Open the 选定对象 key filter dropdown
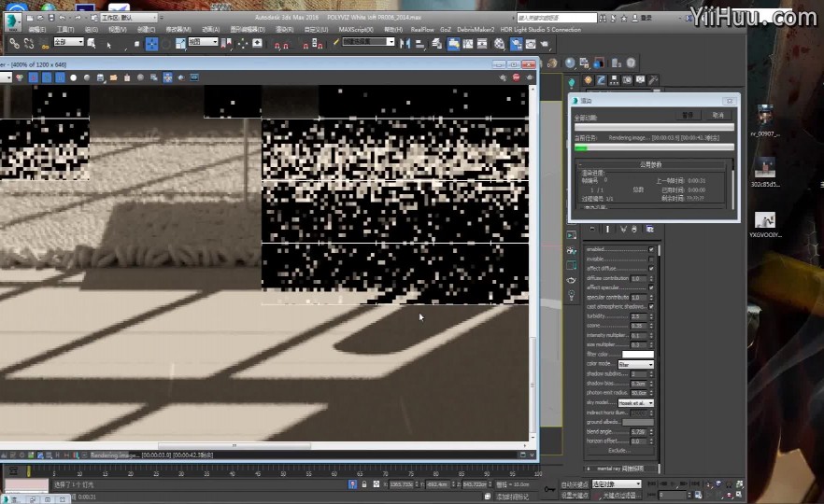 (617, 484)
